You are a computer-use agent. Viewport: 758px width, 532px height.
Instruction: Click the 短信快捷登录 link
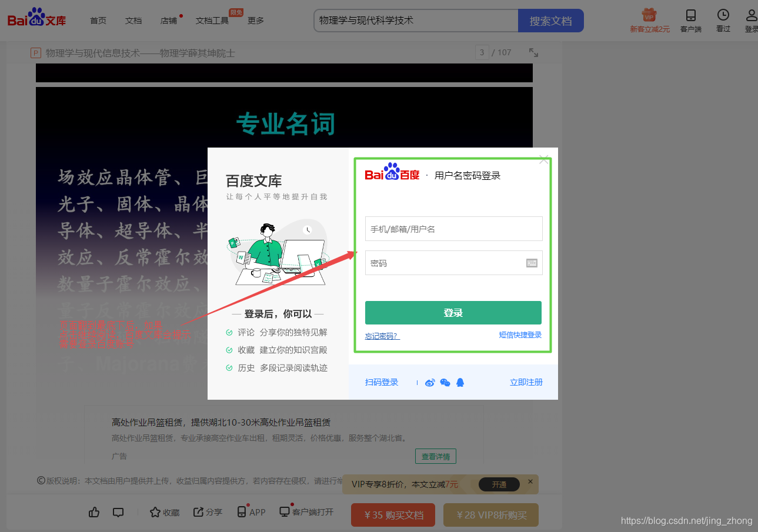coord(520,335)
